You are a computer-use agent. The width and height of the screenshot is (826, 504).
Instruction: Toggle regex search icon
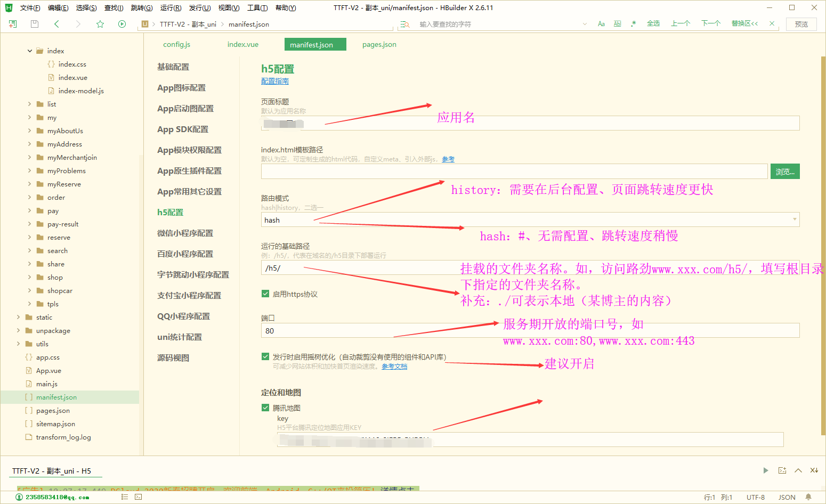(634, 24)
